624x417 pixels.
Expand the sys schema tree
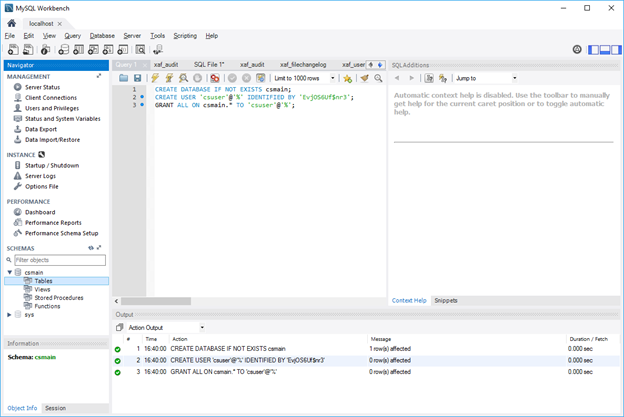click(x=9, y=315)
